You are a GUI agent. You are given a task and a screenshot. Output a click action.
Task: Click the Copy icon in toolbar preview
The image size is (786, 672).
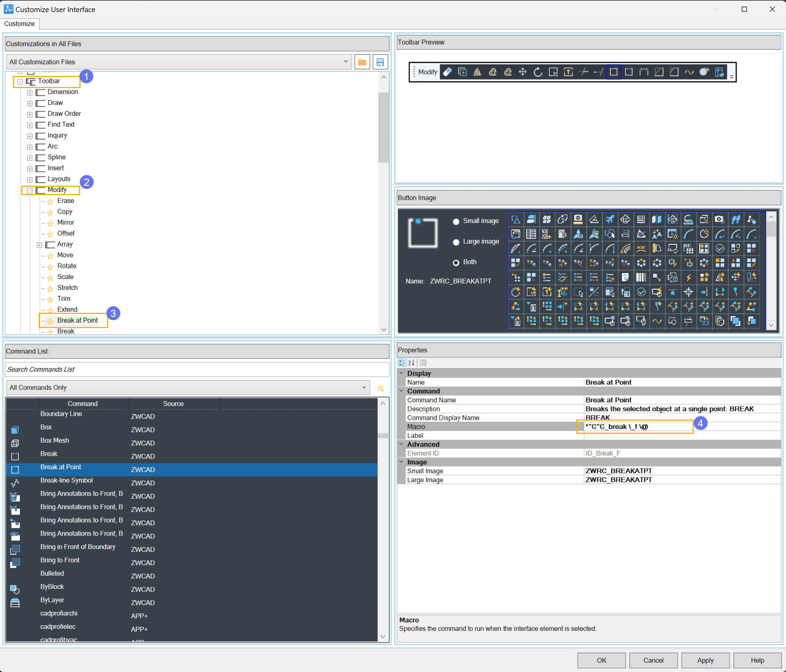pos(462,72)
